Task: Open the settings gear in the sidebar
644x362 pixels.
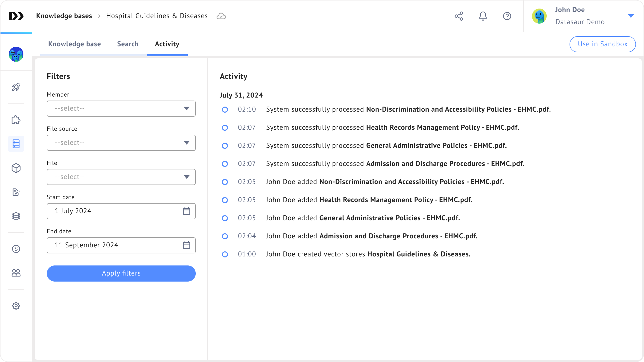Action: (16, 306)
